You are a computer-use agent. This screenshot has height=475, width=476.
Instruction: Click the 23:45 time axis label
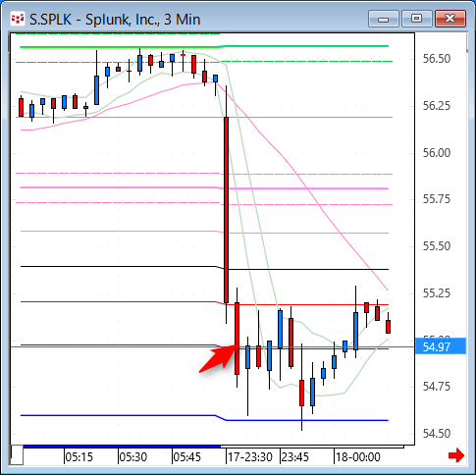(x=294, y=457)
